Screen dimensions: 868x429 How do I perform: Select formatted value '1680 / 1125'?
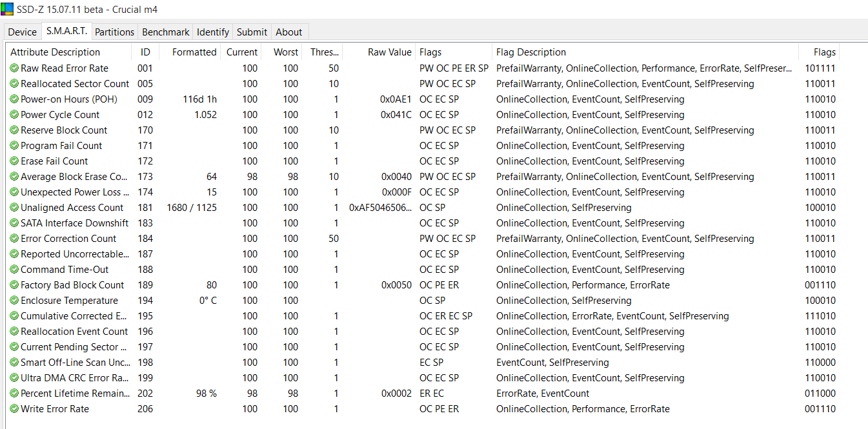click(192, 208)
